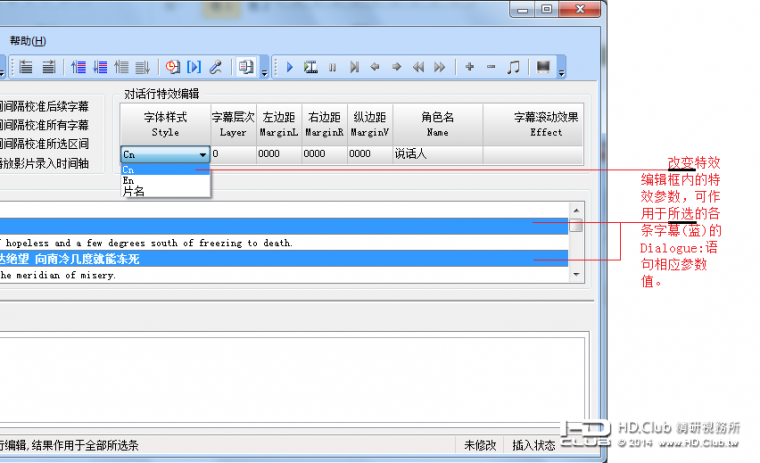This screenshot has height=463, width=760.
Task: Select the row '向南冷几度就能冻死'
Action: [284, 259]
